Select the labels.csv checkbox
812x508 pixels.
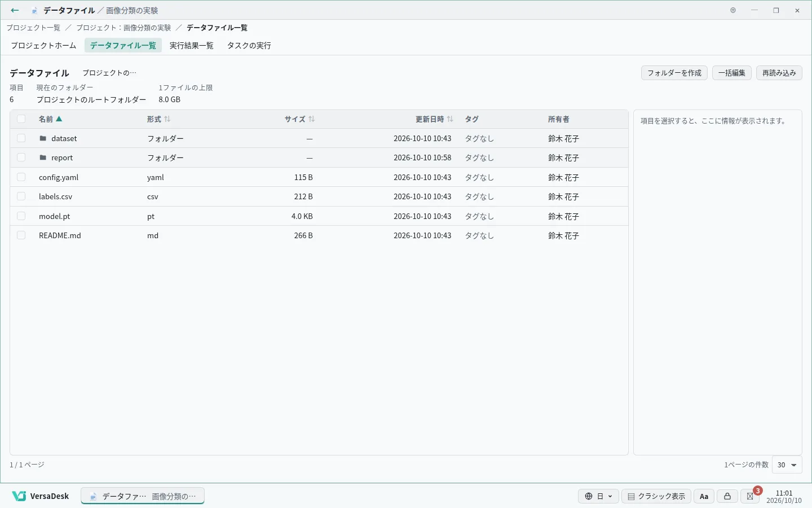(21, 196)
